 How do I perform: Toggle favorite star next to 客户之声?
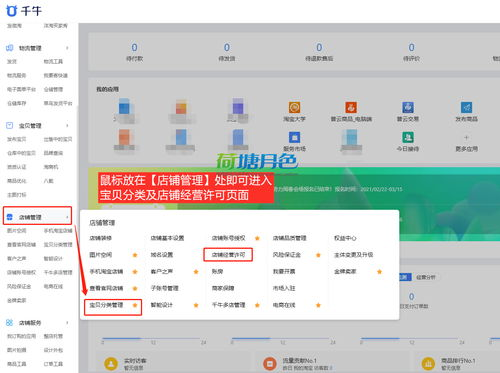[x=196, y=272]
